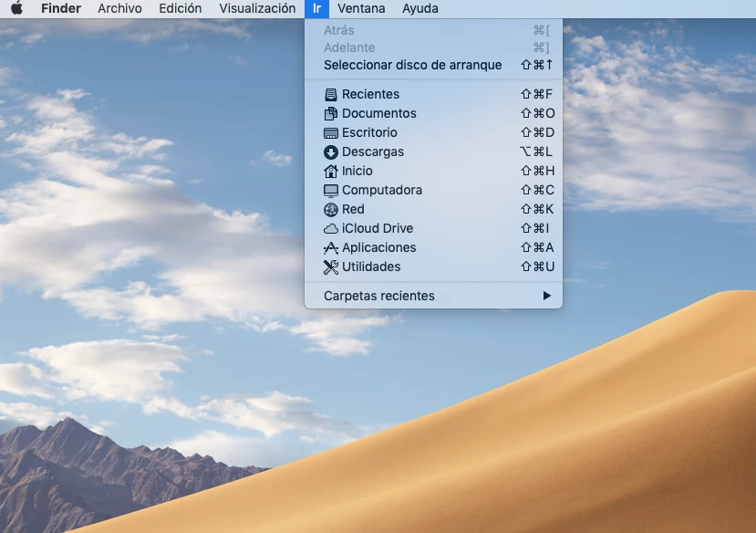The width and height of the screenshot is (756, 533).
Task: Open the Visualización menu
Action: coord(257,8)
